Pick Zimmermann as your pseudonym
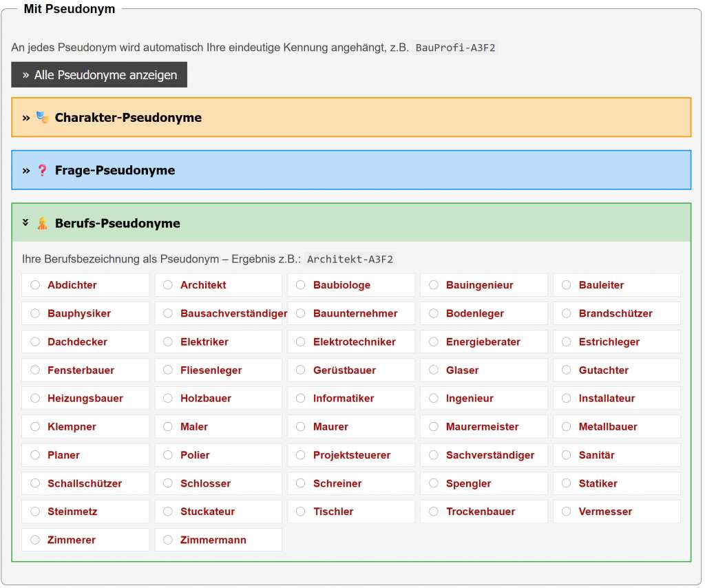The image size is (705, 588). click(x=167, y=539)
